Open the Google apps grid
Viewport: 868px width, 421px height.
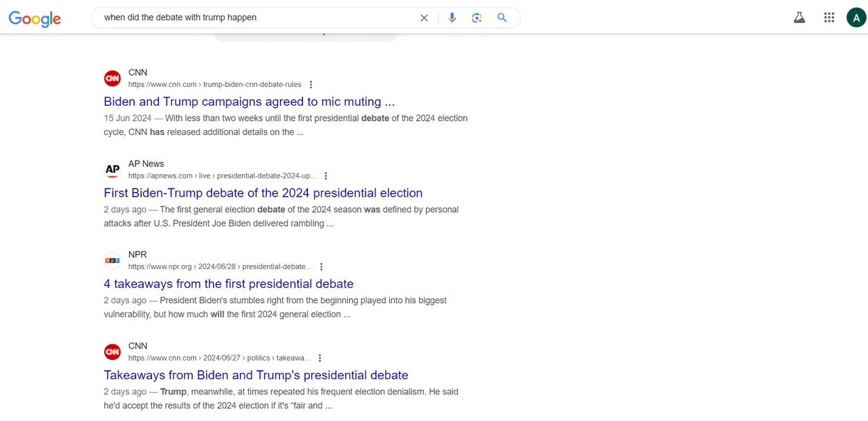click(829, 18)
